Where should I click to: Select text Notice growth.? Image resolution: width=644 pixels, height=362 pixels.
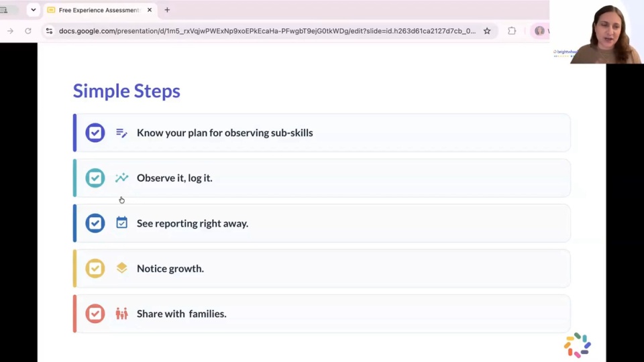point(170,268)
